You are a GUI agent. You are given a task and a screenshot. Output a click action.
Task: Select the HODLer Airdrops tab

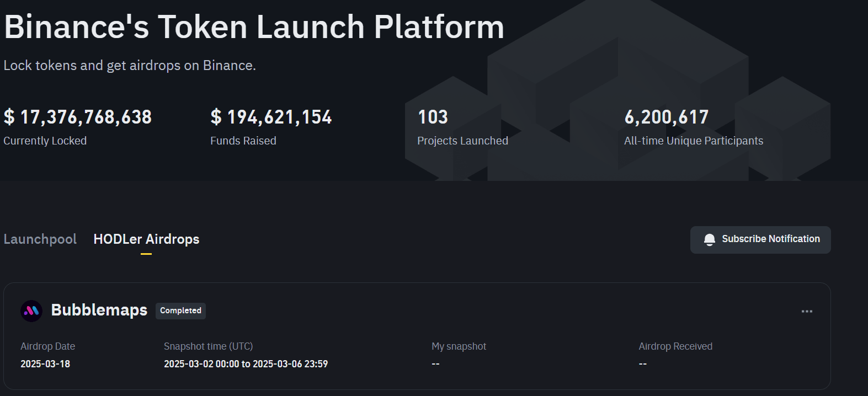146,239
